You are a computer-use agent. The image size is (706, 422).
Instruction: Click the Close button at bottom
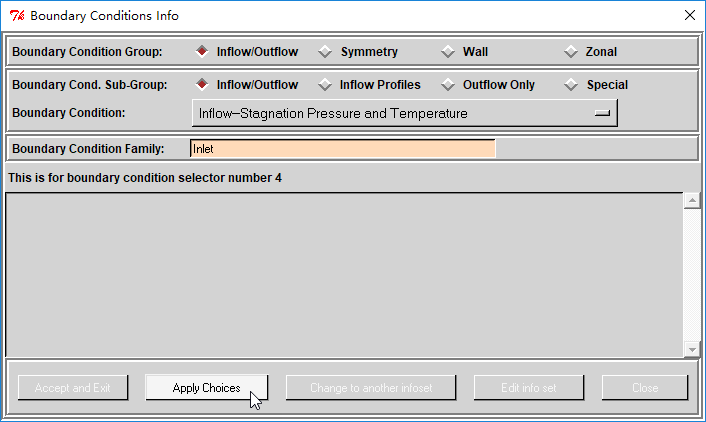coord(645,388)
